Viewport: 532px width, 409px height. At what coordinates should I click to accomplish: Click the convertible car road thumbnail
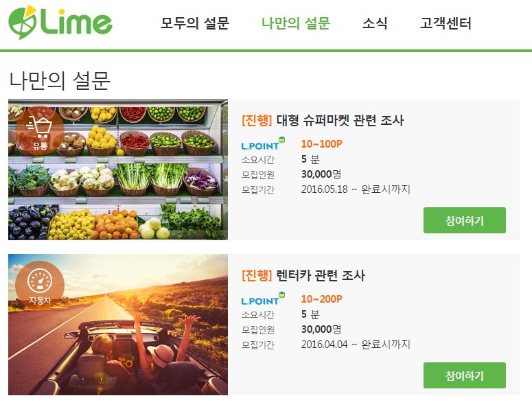tap(118, 325)
